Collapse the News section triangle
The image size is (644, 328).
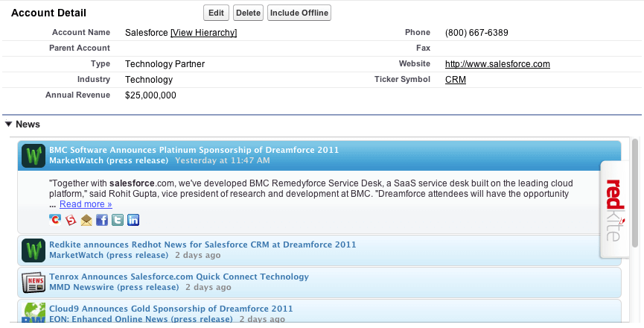[8, 124]
